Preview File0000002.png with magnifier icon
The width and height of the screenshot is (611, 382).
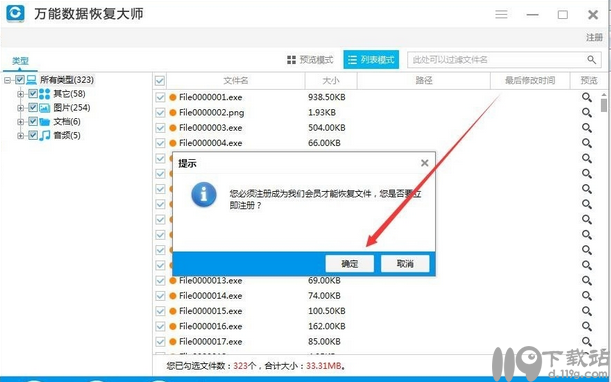(587, 113)
